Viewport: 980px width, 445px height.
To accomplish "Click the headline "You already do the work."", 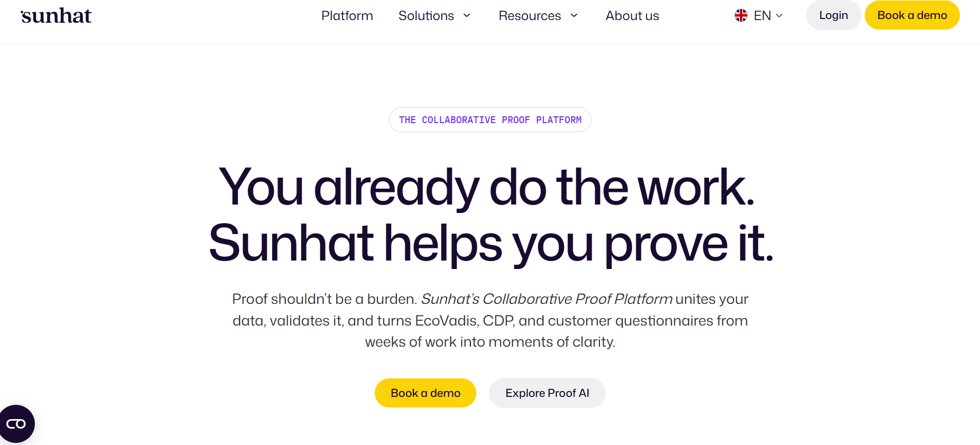I will 486,187.
